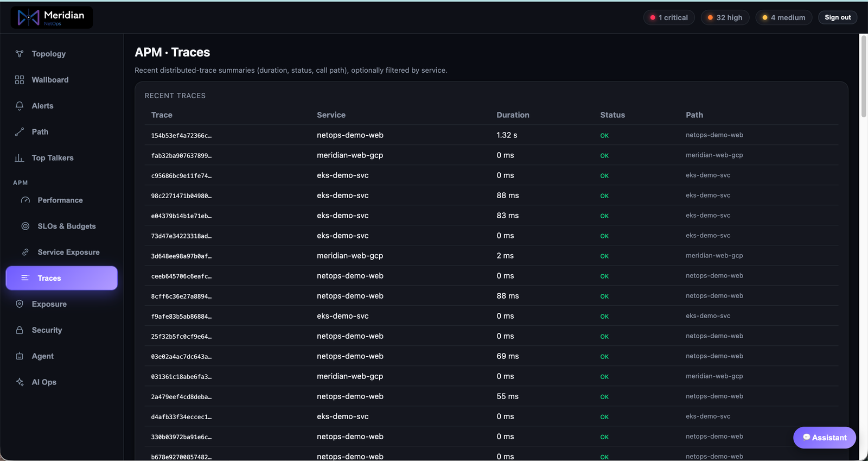Navigate to Security page label
The height and width of the screenshot is (461, 868).
pyautogui.click(x=47, y=330)
